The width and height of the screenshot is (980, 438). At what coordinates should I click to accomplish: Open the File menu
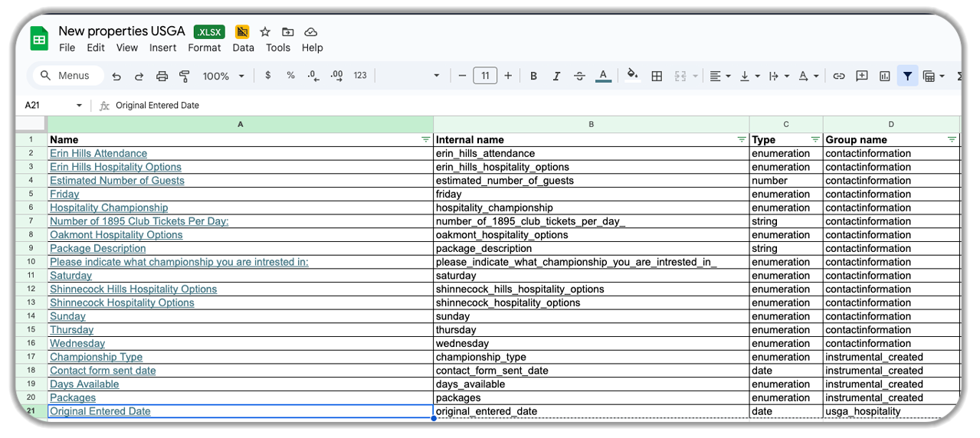(x=67, y=47)
